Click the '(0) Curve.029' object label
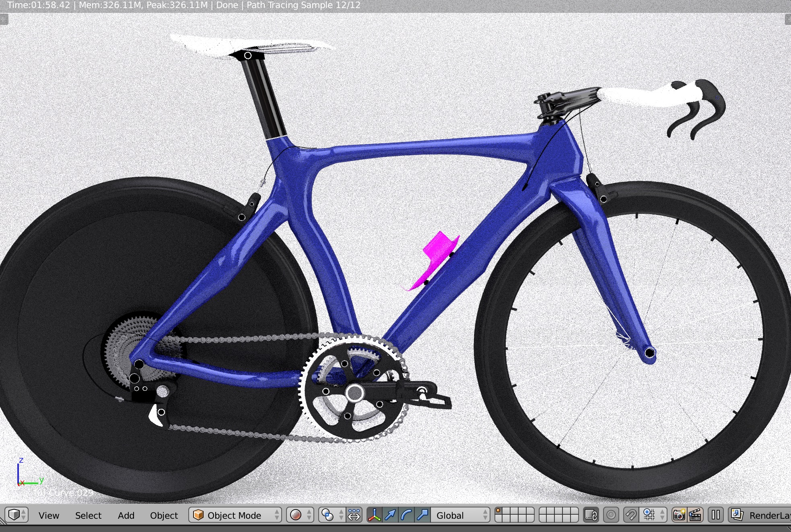Image resolution: width=791 pixels, height=532 pixels. pos(63,493)
